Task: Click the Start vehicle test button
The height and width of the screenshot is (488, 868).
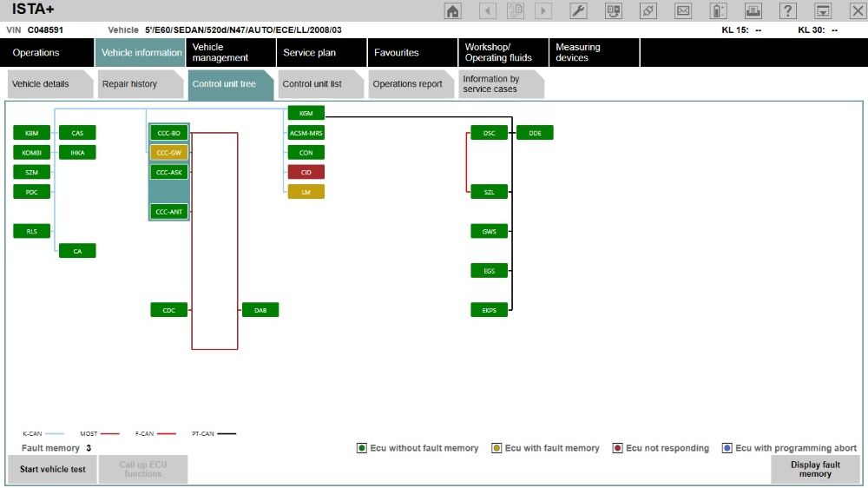Action: pos(53,469)
